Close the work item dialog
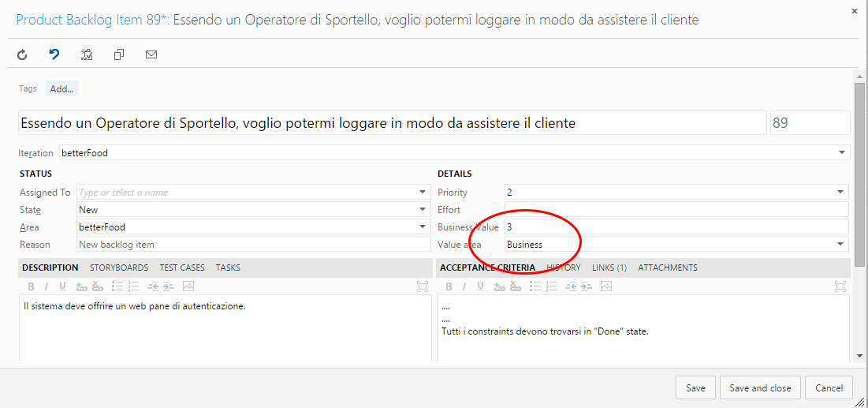The height and width of the screenshot is (408, 868). [855, 10]
